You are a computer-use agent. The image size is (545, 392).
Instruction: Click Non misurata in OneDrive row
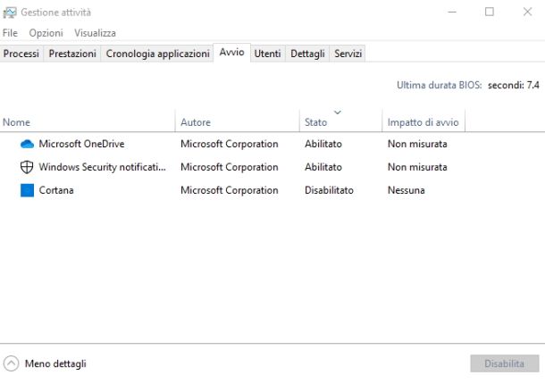coord(417,144)
